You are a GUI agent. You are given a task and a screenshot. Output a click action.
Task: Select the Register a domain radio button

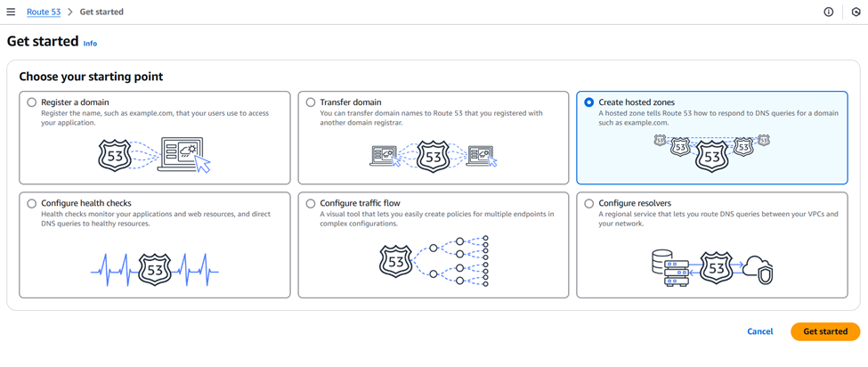32,102
